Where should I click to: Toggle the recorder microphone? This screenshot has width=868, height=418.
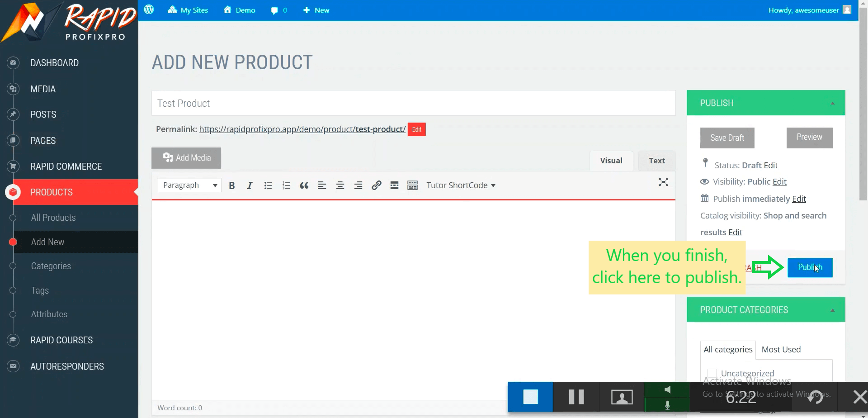[667, 404]
